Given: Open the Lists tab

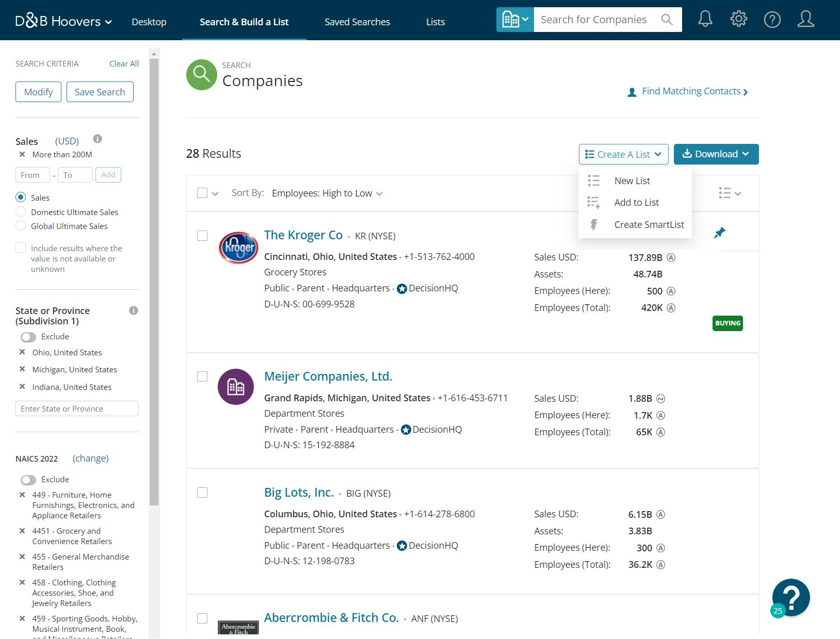Looking at the screenshot, I should click(435, 22).
